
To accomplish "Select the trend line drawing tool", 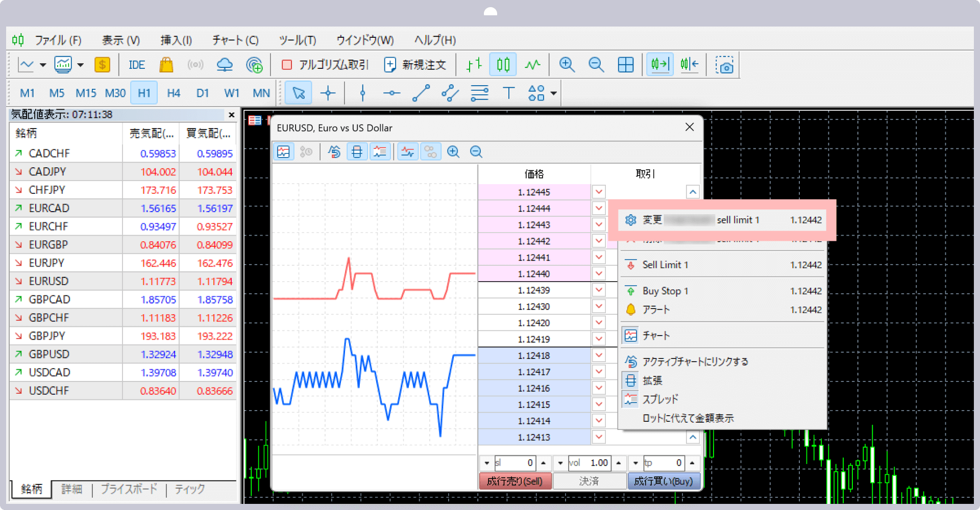I will coord(421,93).
